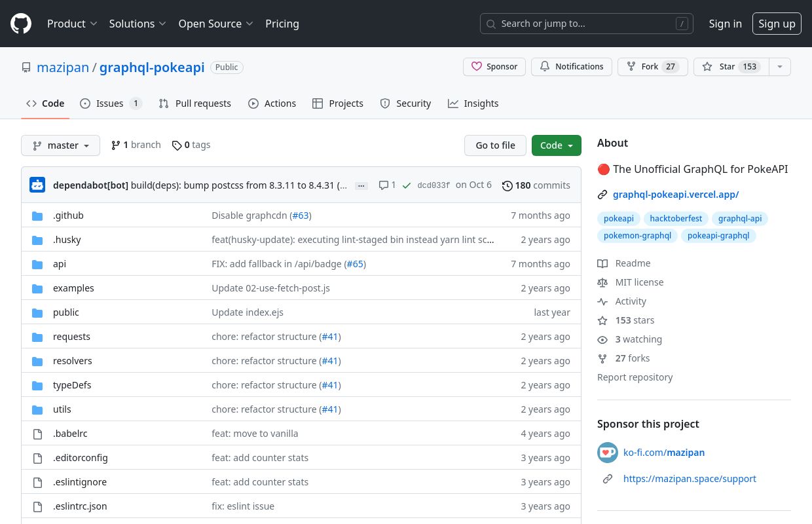The width and height of the screenshot is (812, 524).
Task: Click the .husky folder icon
Action: [37, 240]
